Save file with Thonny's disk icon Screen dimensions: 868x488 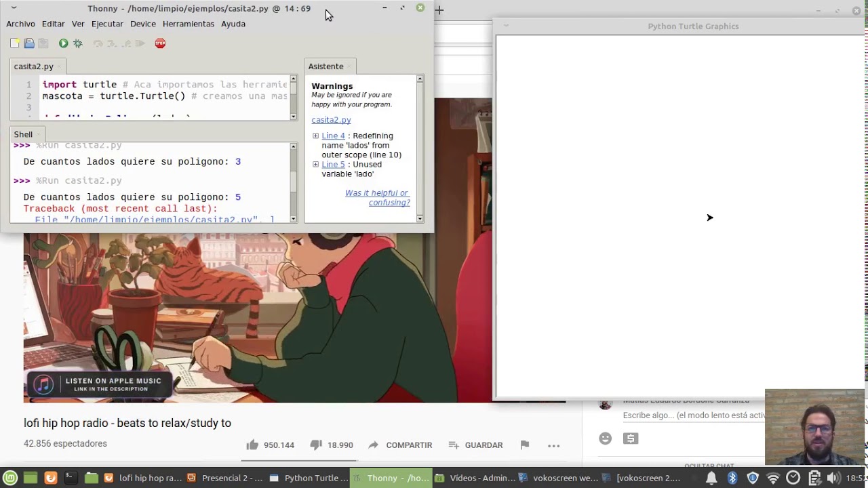[43, 43]
